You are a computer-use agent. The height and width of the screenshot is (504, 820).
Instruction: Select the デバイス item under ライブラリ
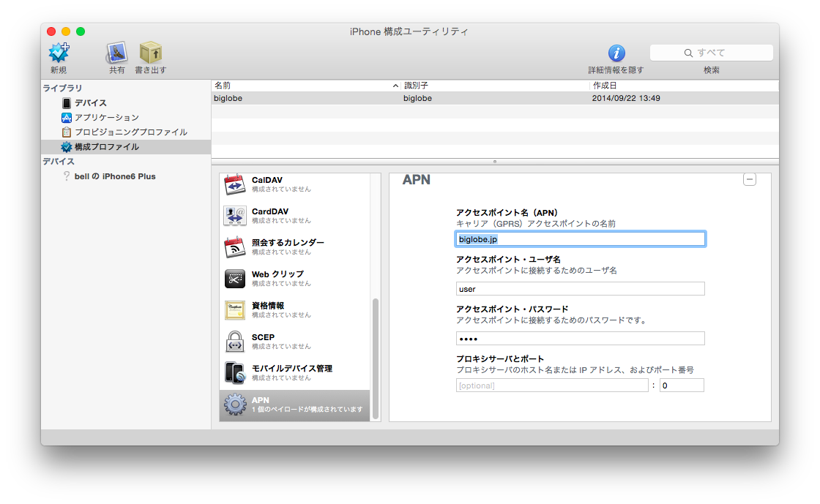pos(91,103)
